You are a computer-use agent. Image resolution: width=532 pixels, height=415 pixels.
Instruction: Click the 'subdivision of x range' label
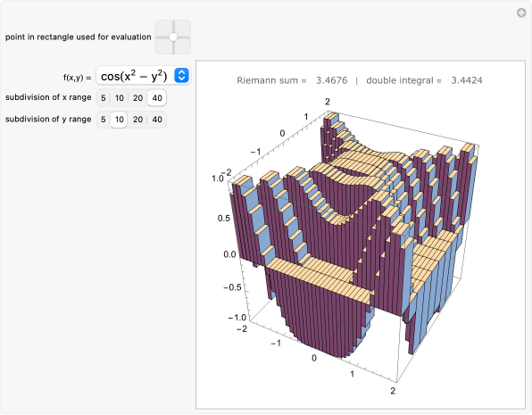pyautogui.click(x=48, y=97)
